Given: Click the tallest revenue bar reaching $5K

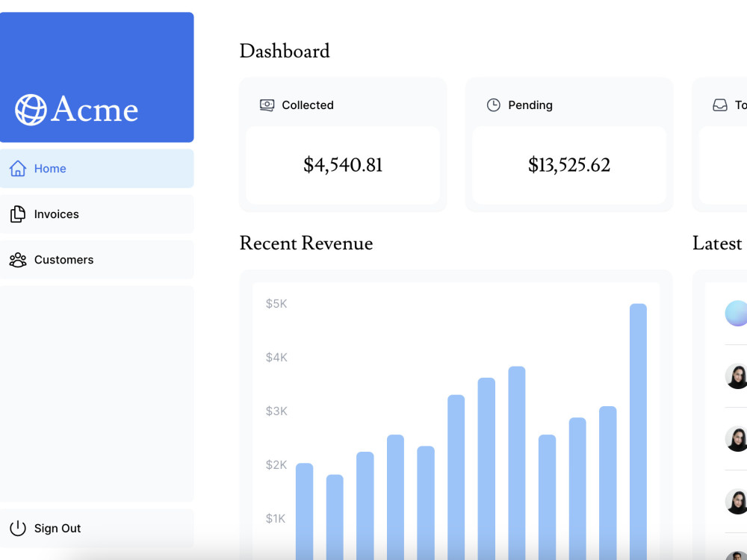Looking at the screenshot, I should point(639,432).
